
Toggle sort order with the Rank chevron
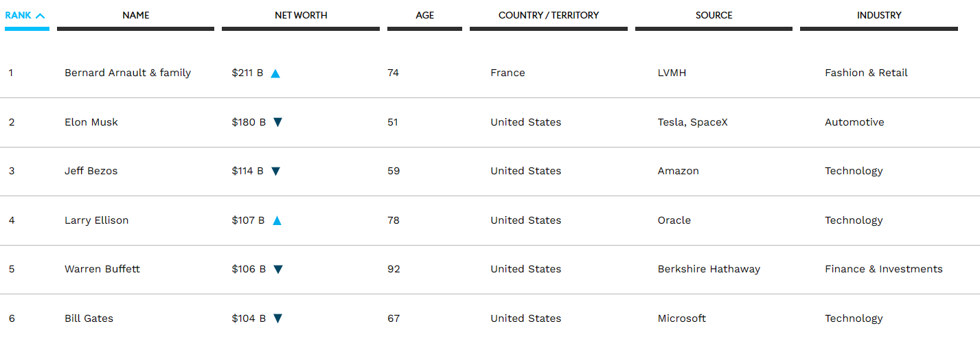point(41,15)
